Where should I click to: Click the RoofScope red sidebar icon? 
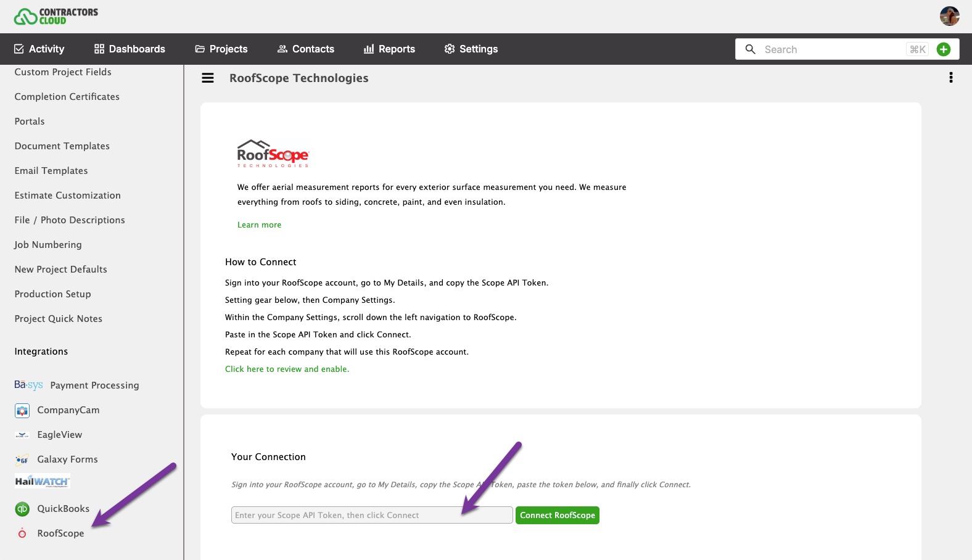pyautogui.click(x=22, y=533)
